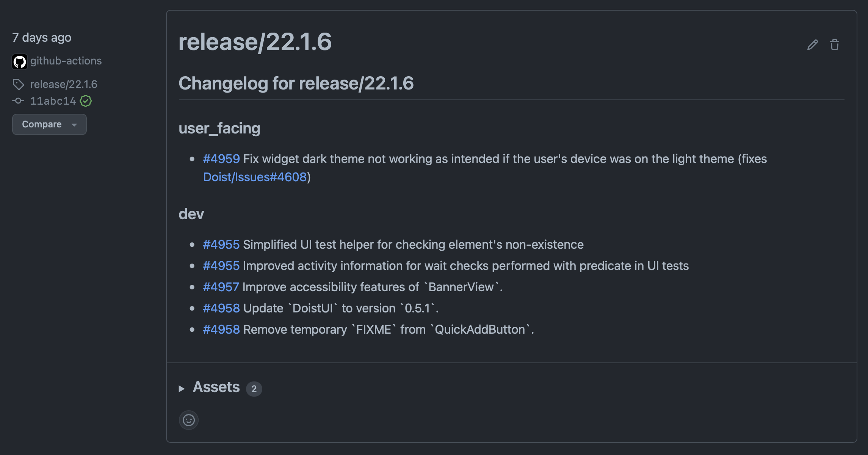Open the edit release pencil icon
Image resolution: width=868 pixels, height=455 pixels.
pos(812,45)
